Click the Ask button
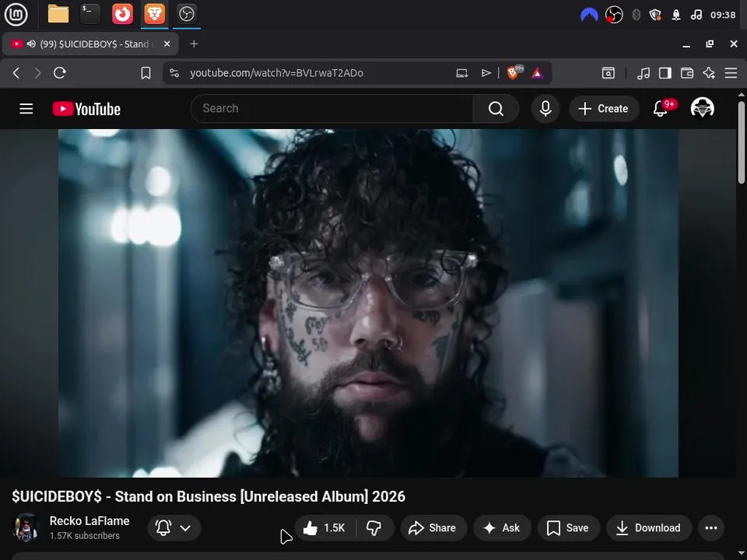The height and width of the screenshot is (560, 747). point(502,527)
